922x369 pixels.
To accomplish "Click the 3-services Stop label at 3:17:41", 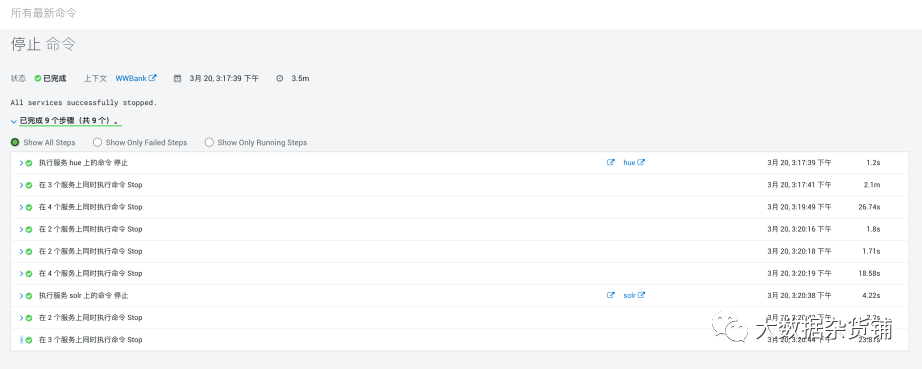I will (x=91, y=185).
